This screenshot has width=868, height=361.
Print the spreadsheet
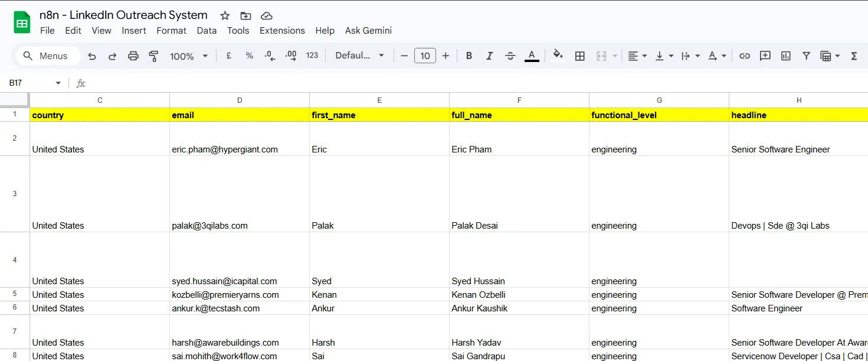pyautogui.click(x=133, y=56)
